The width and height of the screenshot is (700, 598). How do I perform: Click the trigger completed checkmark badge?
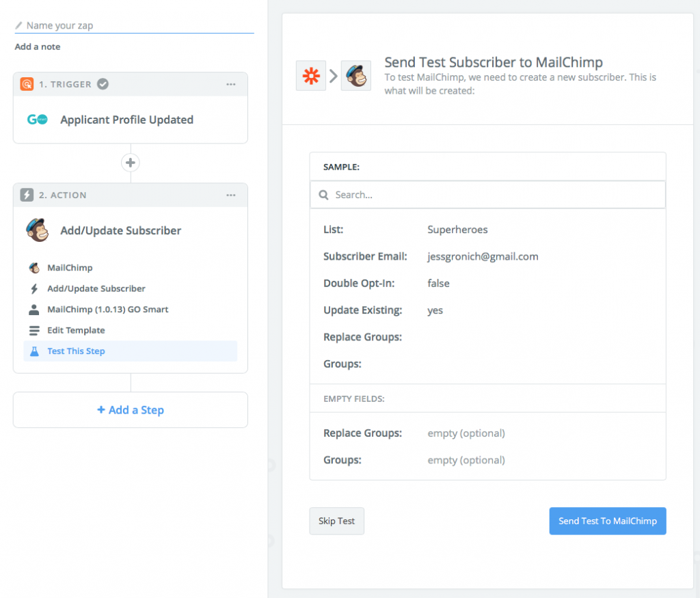103,84
